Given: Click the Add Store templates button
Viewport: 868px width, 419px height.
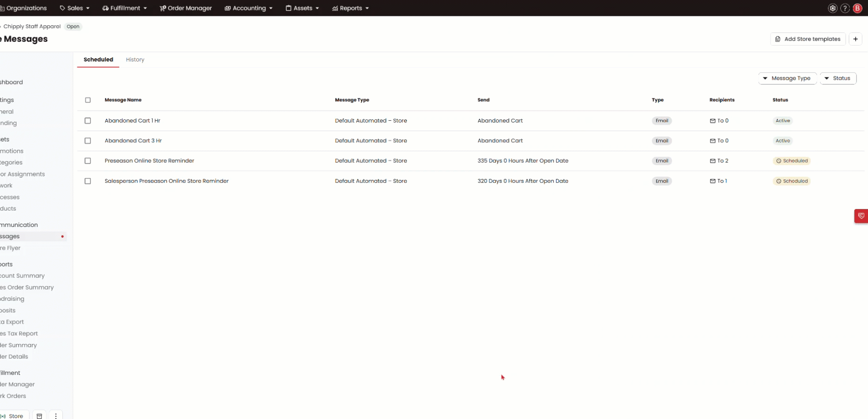Looking at the screenshot, I should [x=808, y=39].
